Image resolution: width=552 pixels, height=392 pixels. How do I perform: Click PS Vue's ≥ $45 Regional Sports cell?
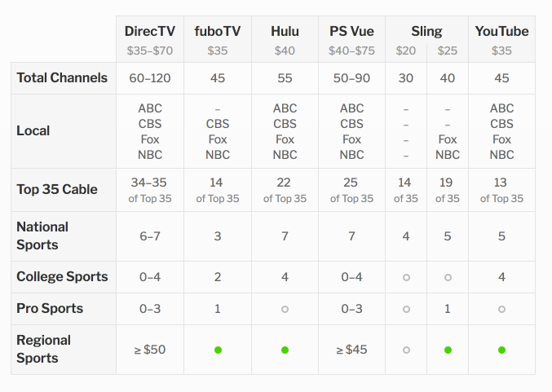351,350
